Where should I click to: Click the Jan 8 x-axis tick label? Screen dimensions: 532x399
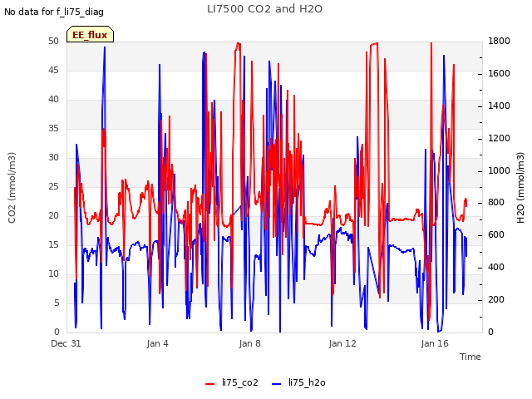[x=249, y=343]
